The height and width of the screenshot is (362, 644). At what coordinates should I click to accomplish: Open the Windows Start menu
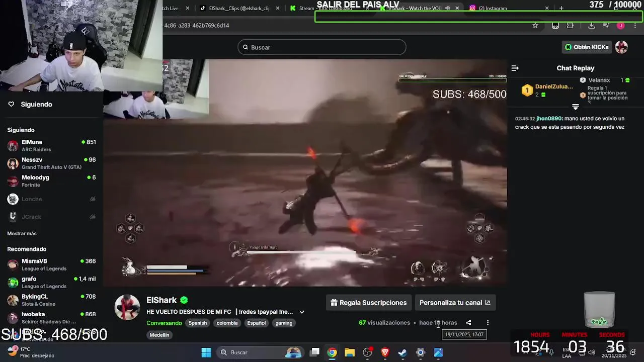[206, 352]
